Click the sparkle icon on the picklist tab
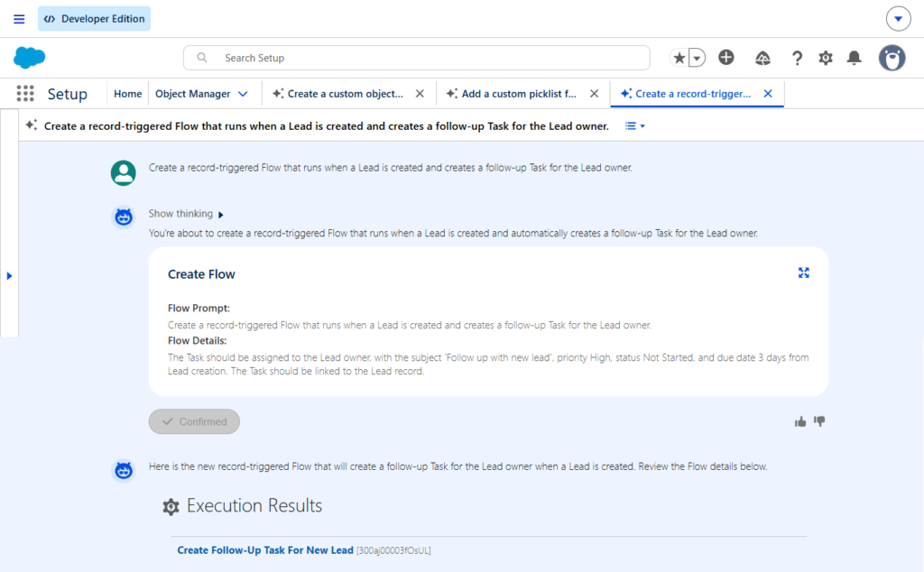 coord(452,94)
